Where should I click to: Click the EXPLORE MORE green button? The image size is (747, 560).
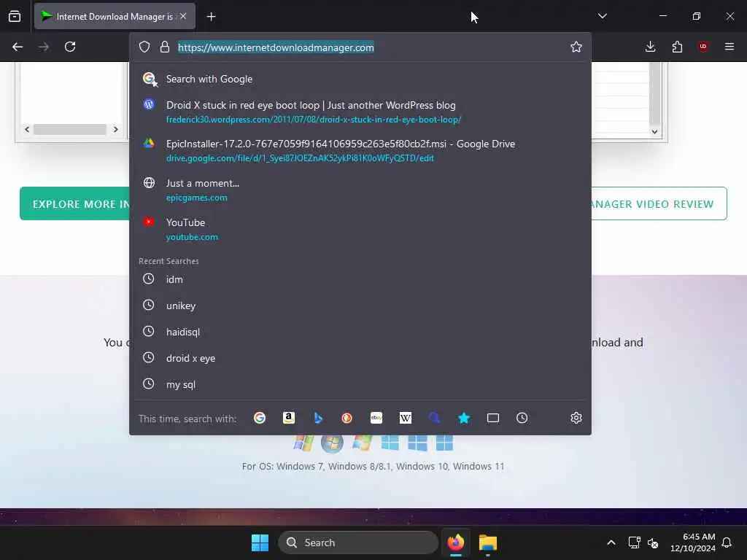(75, 204)
